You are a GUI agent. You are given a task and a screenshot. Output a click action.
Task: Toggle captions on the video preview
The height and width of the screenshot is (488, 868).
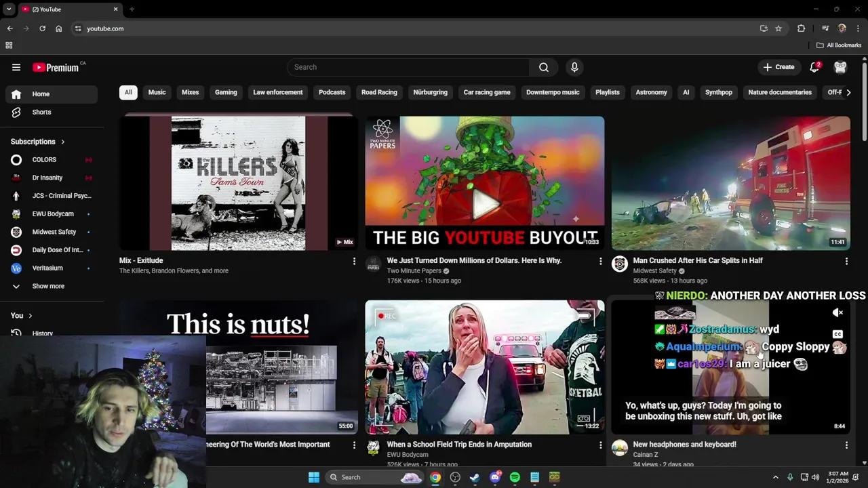838,334
